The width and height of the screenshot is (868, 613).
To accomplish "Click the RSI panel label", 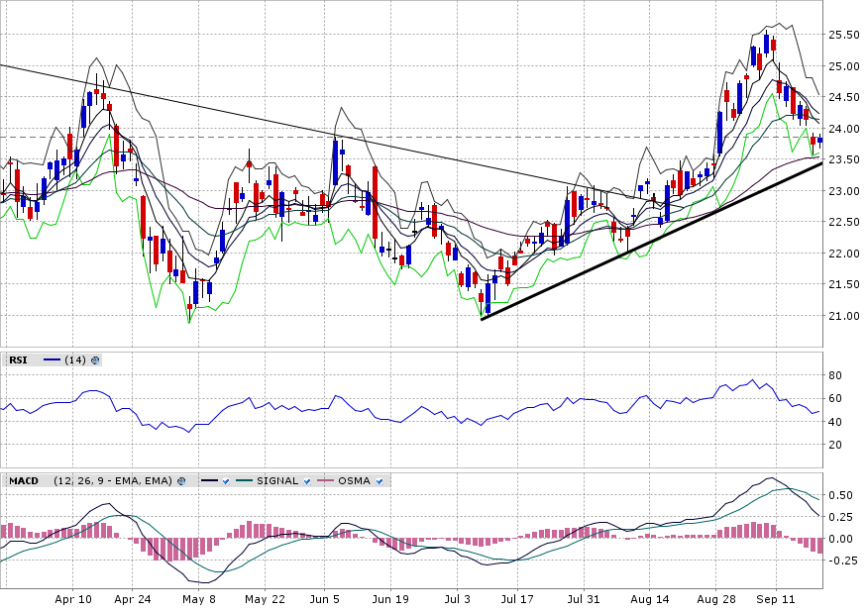I will click(x=18, y=360).
